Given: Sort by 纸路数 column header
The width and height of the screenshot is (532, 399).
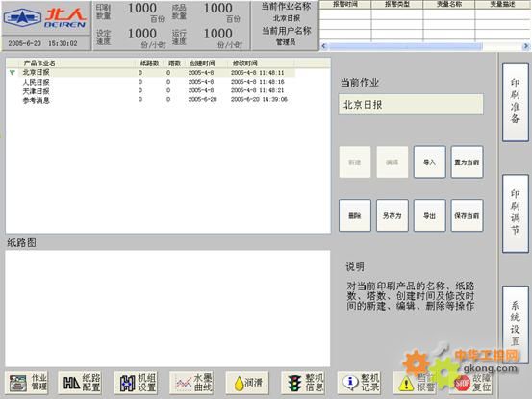Looking at the screenshot, I should [x=149, y=63].
